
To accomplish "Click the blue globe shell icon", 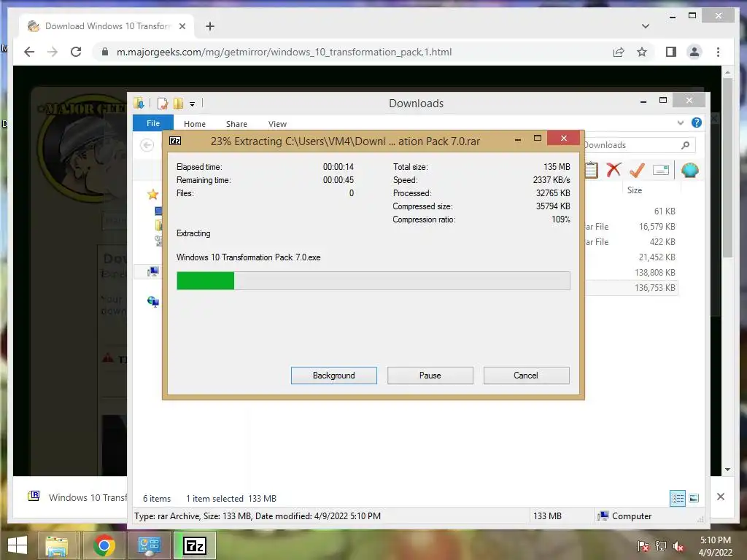I will [x=690, y=170].
